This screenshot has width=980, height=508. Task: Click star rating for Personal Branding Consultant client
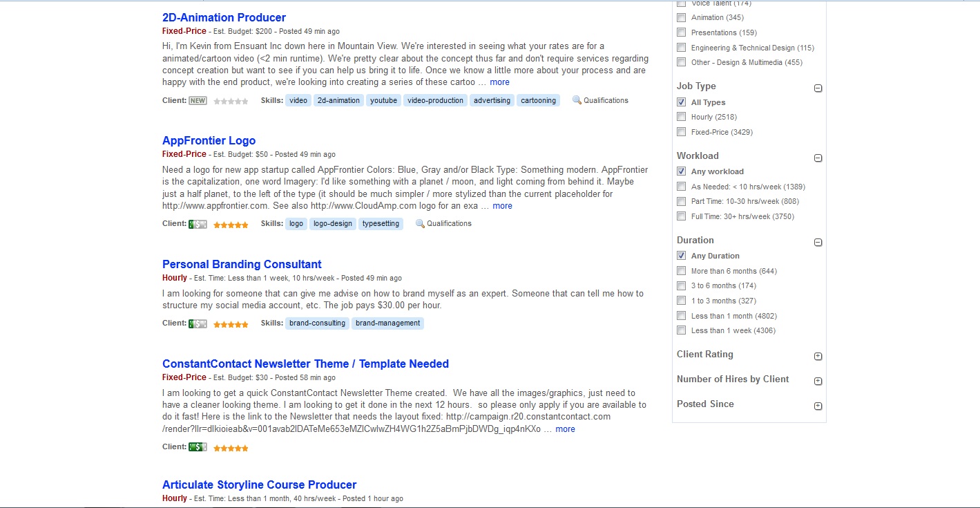[x=231, y=324]
